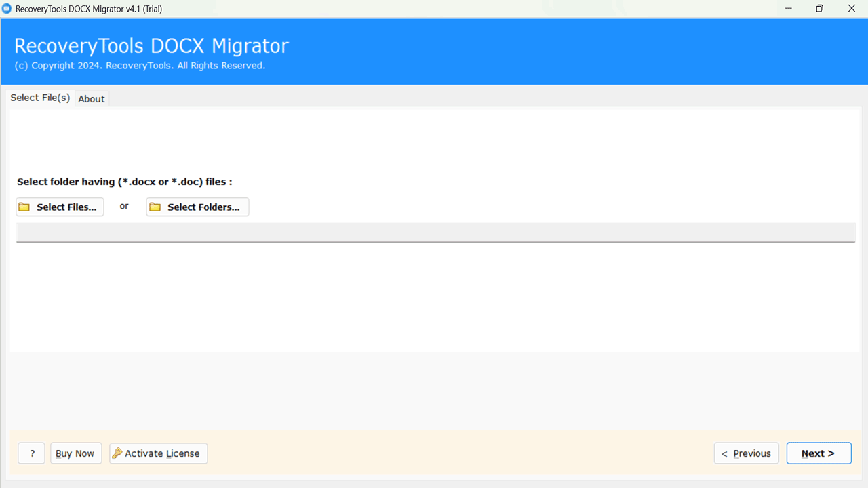Click the Select Folders button
Screen dimensions: 868x488
click(x=197, y=207)
